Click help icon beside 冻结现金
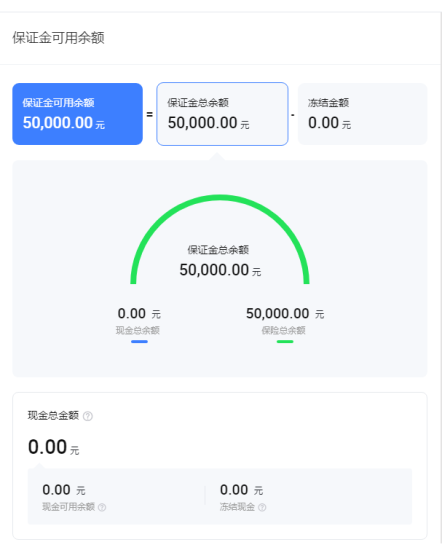 coord(262,507)
